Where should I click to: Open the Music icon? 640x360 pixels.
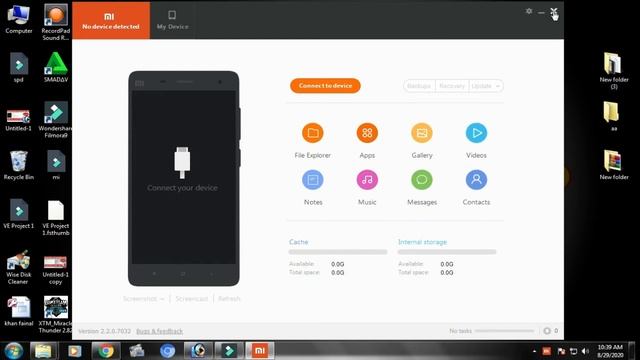tap(367, 180)
